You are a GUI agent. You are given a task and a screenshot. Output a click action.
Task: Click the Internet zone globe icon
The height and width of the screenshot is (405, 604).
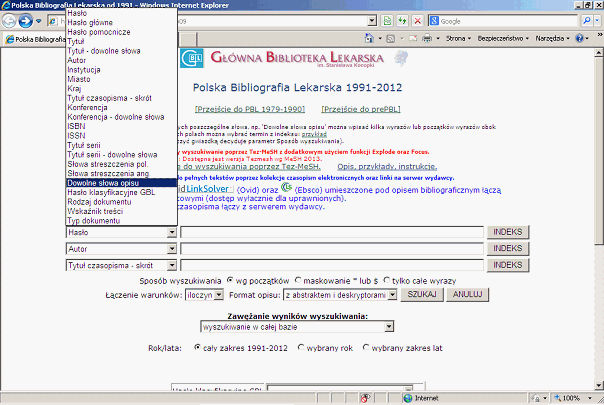pos(408,398)
